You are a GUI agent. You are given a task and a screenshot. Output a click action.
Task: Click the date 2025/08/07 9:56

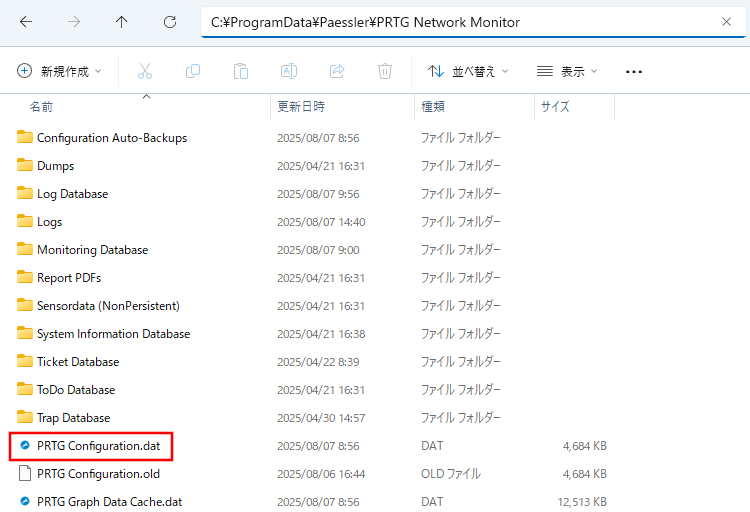318,194
